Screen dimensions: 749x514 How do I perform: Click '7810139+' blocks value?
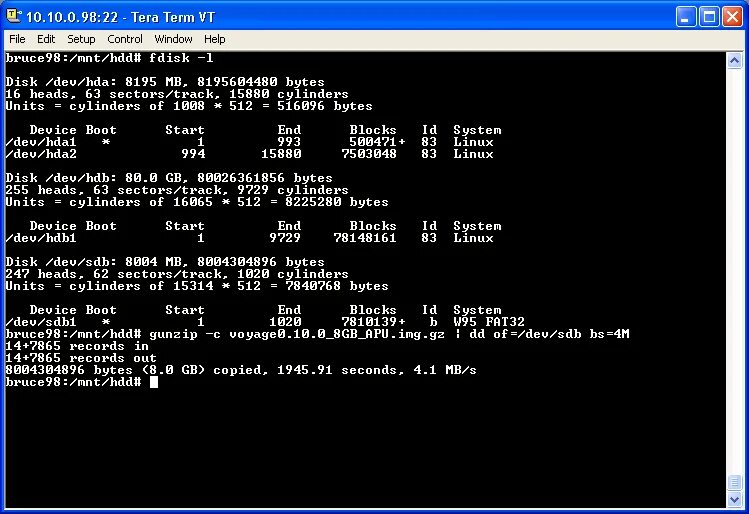373,322
